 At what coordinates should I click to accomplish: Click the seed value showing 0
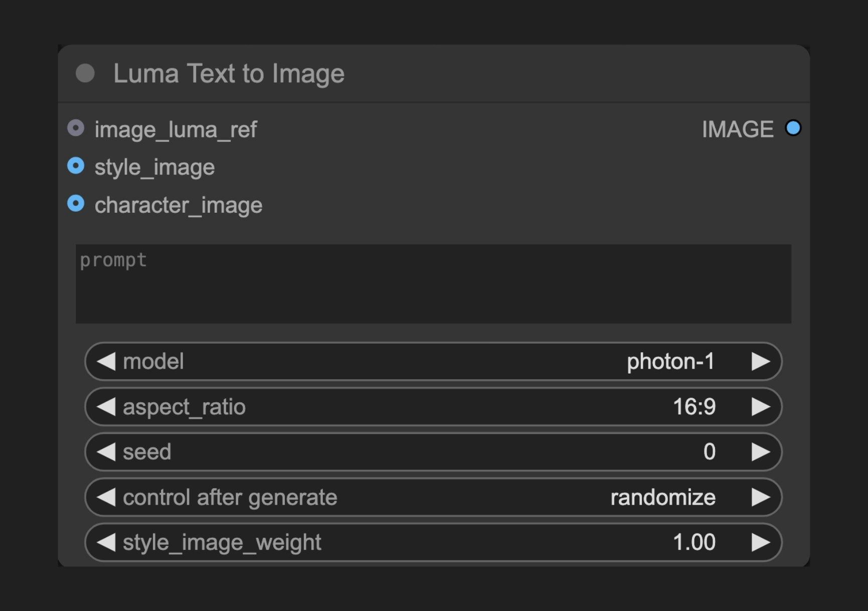point(709,451)
